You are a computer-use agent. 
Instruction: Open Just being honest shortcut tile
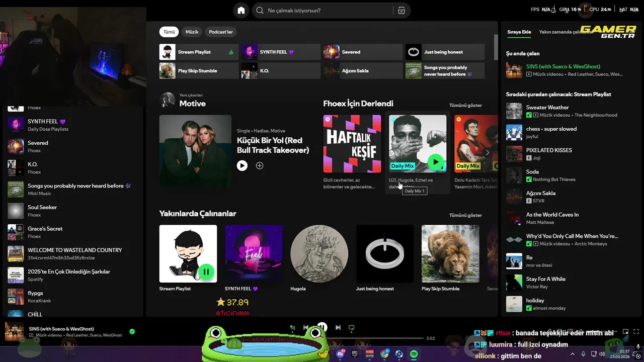pos(445,52)
